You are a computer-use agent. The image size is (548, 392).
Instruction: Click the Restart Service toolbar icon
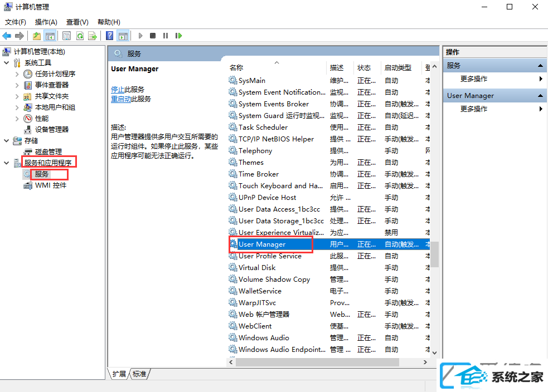point(178,36)
